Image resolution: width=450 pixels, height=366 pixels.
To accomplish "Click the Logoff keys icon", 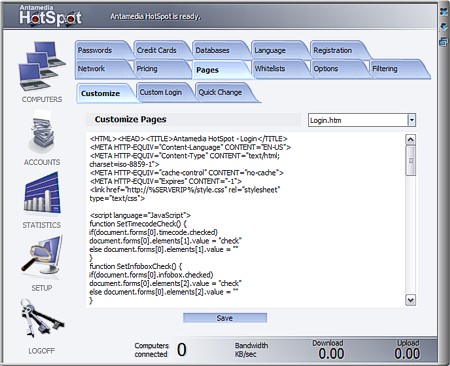I will pos(41,317).
